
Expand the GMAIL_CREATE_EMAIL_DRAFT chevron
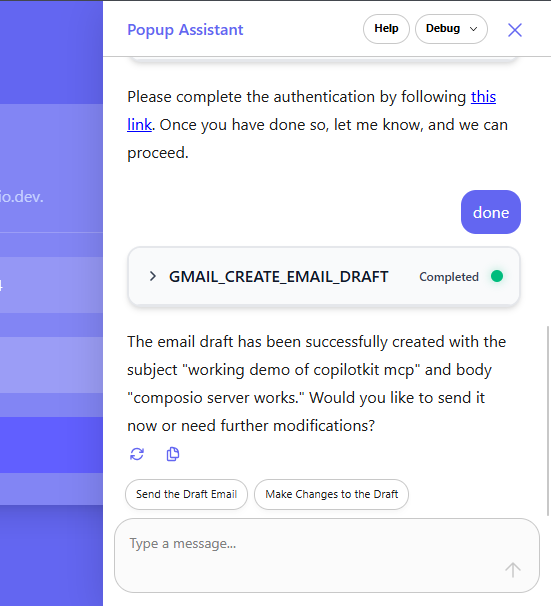pyautogui.click(x=153, y=276)
